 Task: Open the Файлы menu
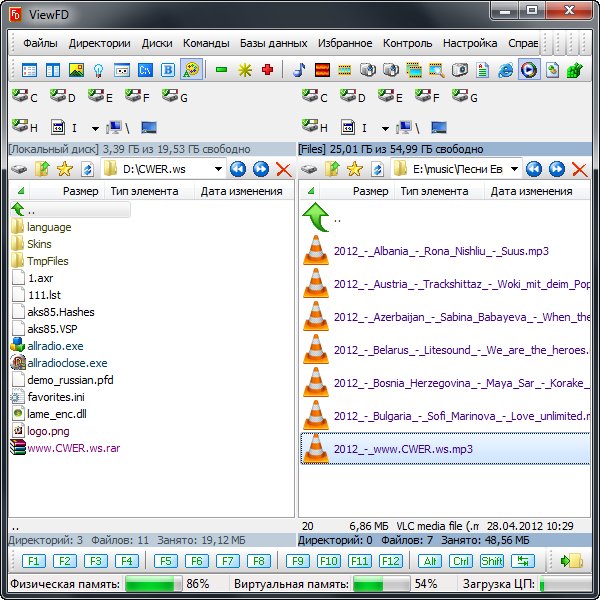click(40, 43)
